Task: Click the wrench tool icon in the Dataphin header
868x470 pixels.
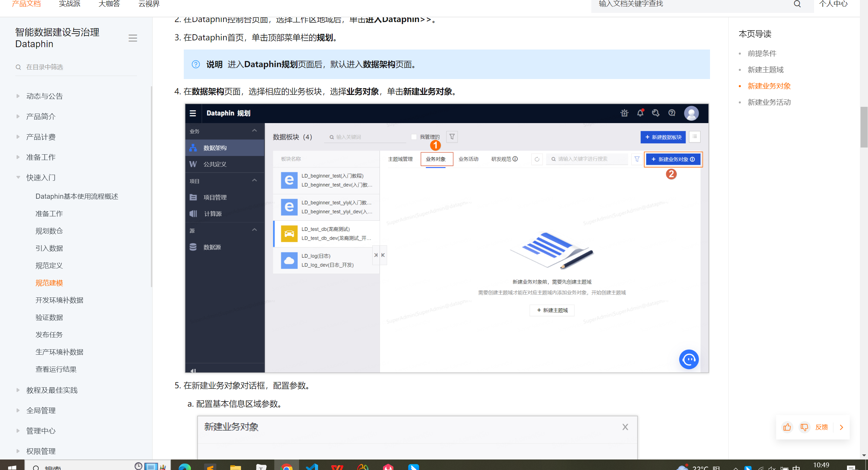Action: (x=656, y=113)
